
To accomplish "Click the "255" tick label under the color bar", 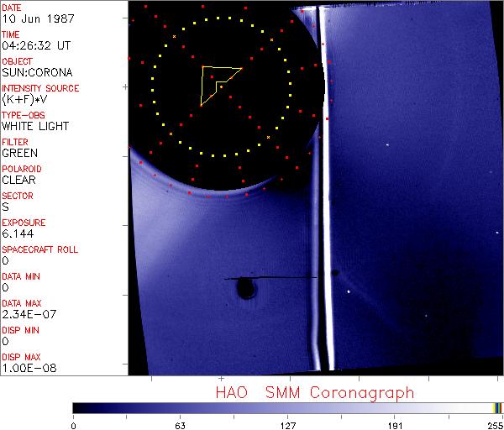I will click(494, 424).
